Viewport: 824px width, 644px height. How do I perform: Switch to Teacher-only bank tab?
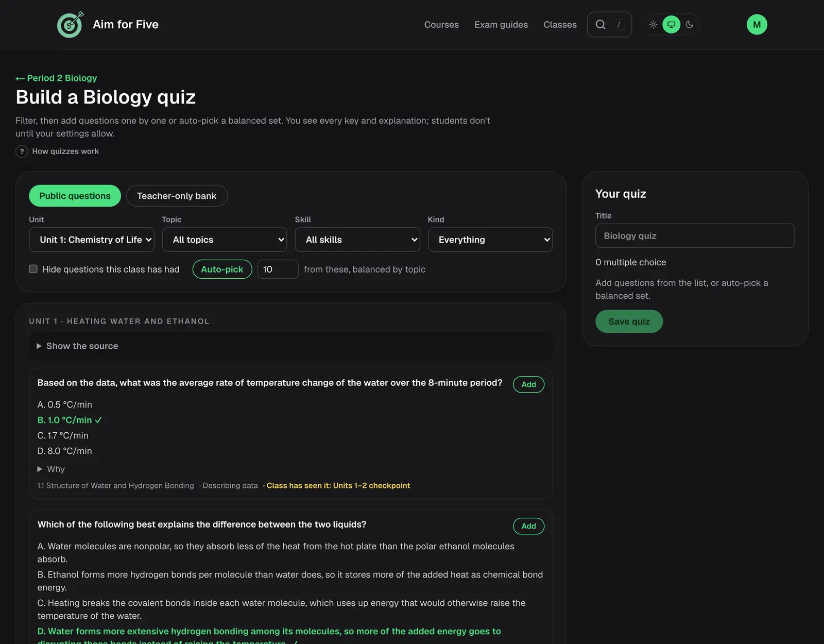click(x=177, y=196)
